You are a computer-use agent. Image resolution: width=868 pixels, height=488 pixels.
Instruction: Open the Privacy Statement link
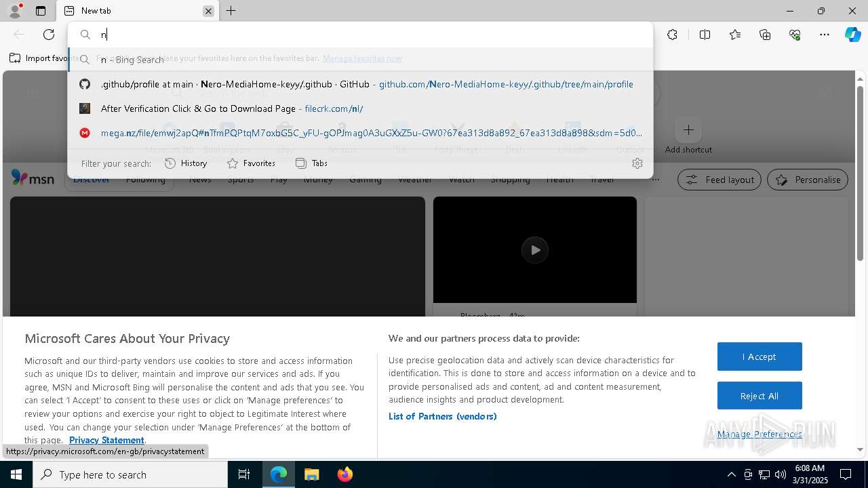coord(106,440)
